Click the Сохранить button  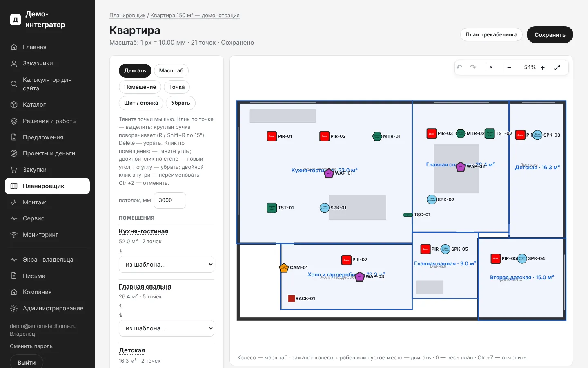pyautogui.click(x=550, y=35)
